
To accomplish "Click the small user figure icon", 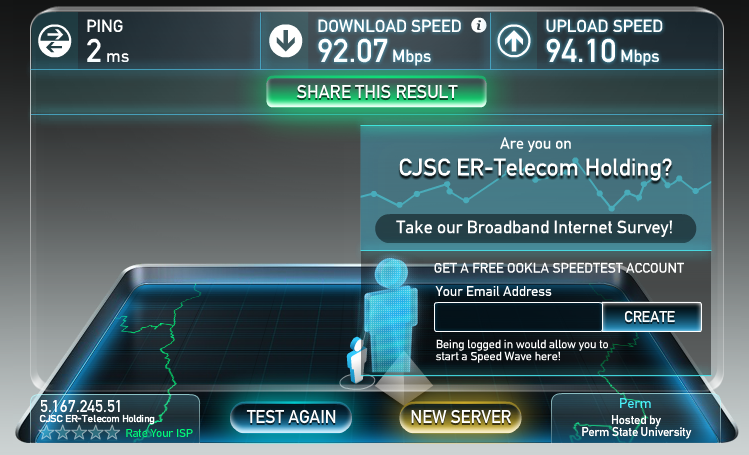I will [357, 360].
